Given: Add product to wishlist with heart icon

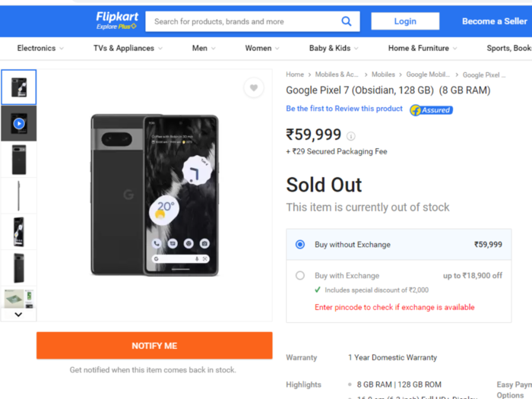Looking at the screenshot, I should [x=254, y=88].
